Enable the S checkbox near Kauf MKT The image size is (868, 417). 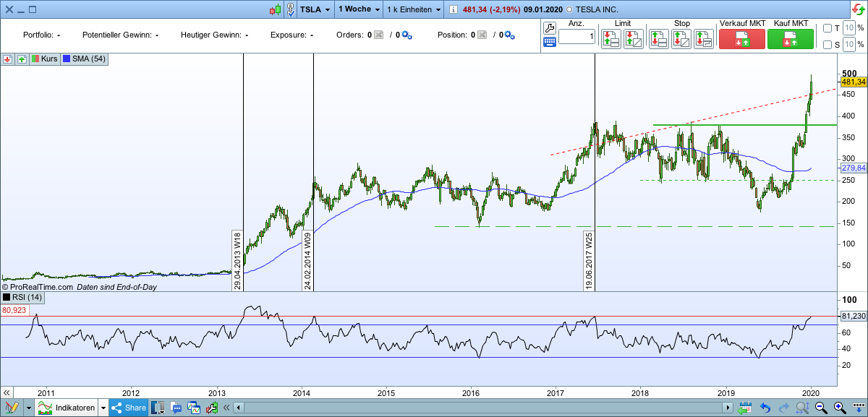[x=829, y=45]
